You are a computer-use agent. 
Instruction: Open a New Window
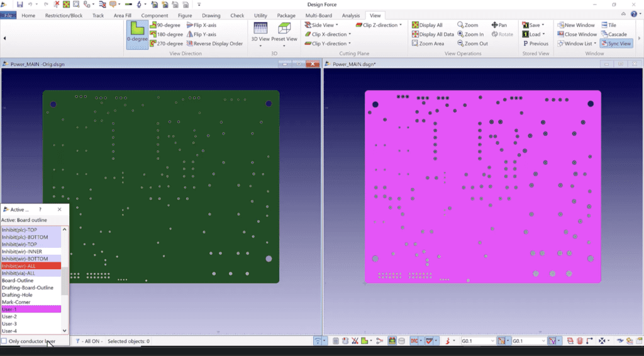[576, 25]
